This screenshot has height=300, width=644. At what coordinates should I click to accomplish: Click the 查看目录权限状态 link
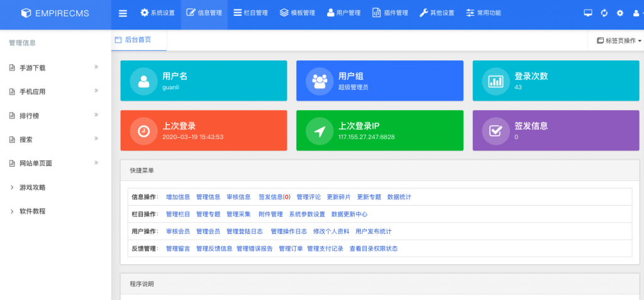(374, 248)
